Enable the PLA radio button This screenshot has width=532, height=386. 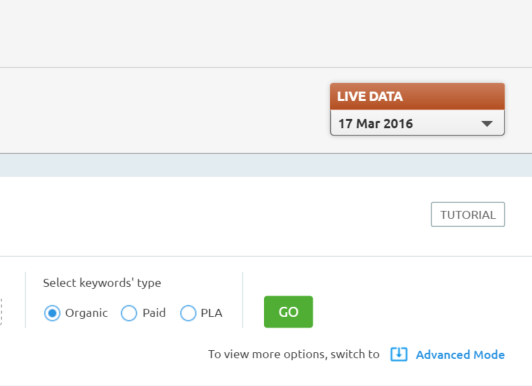(188, 313)
